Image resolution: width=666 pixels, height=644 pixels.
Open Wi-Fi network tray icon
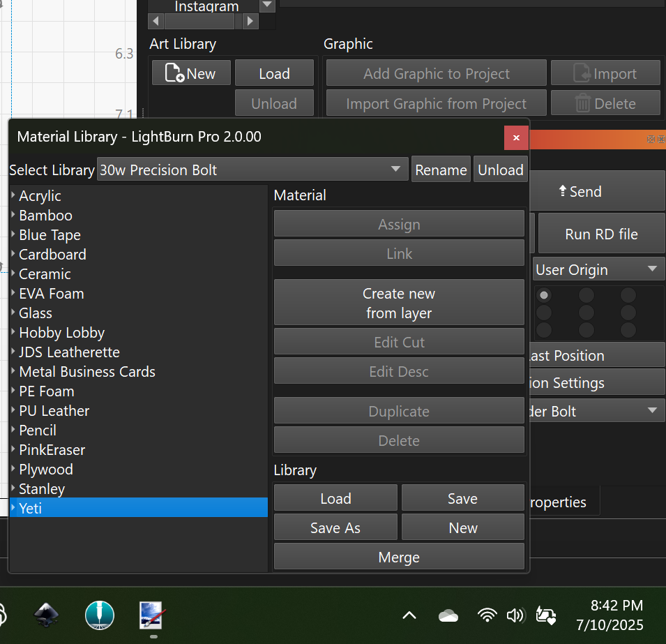click(487, 615)
